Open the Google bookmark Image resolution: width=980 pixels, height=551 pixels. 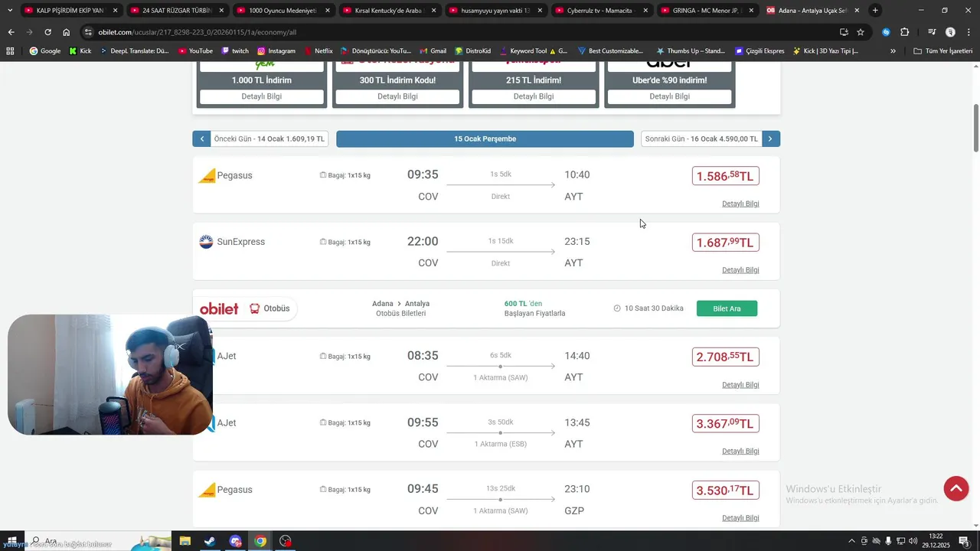pyautogui.click(x=45, y=51)
